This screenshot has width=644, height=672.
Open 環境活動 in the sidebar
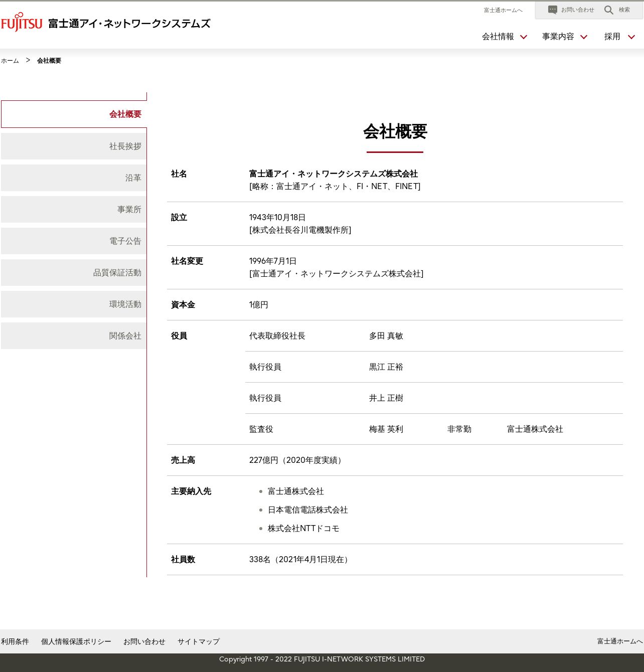tap(74, 304)
